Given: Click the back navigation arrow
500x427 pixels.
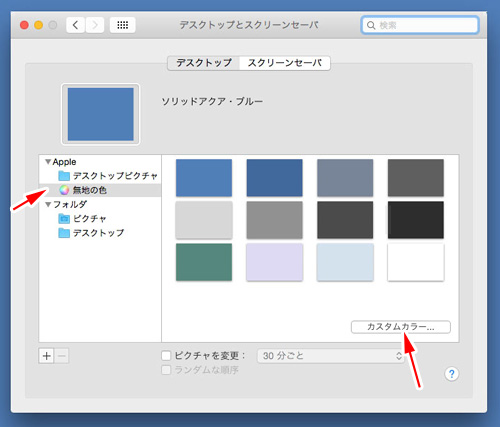Looking at the screenshot, I should click(x=76, y=25).
